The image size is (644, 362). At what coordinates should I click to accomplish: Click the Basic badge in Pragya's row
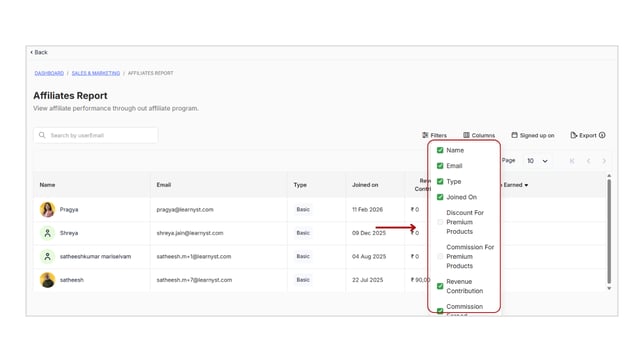(303, 210)
